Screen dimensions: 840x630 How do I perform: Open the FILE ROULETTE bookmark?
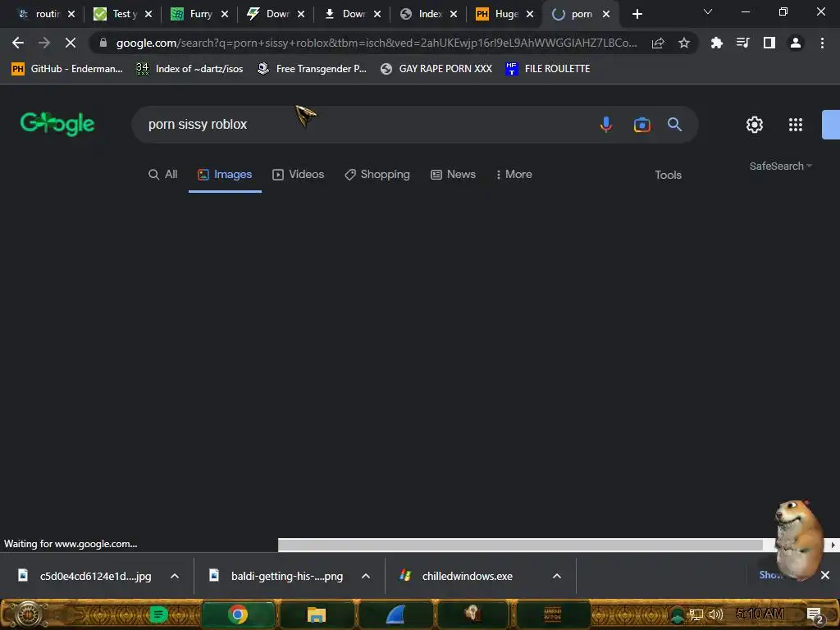(547, 69)
